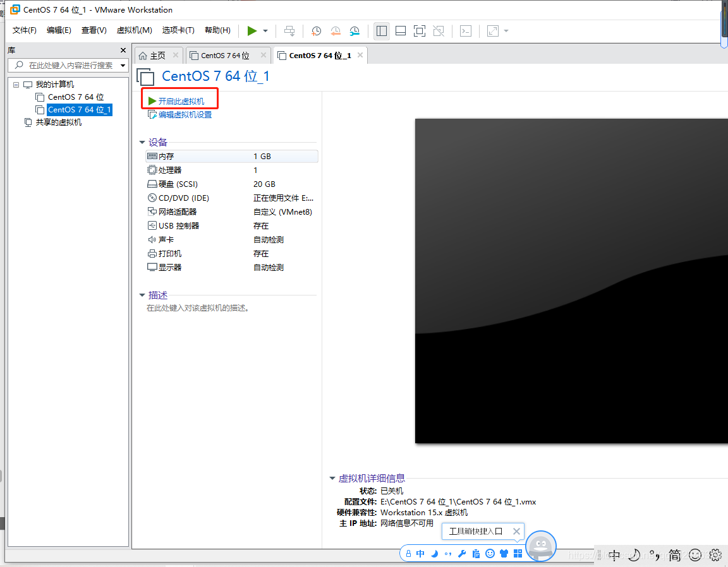Toggle punctuation icon in blue IME bar
728x567 pixels.
[x=448, y=554]
